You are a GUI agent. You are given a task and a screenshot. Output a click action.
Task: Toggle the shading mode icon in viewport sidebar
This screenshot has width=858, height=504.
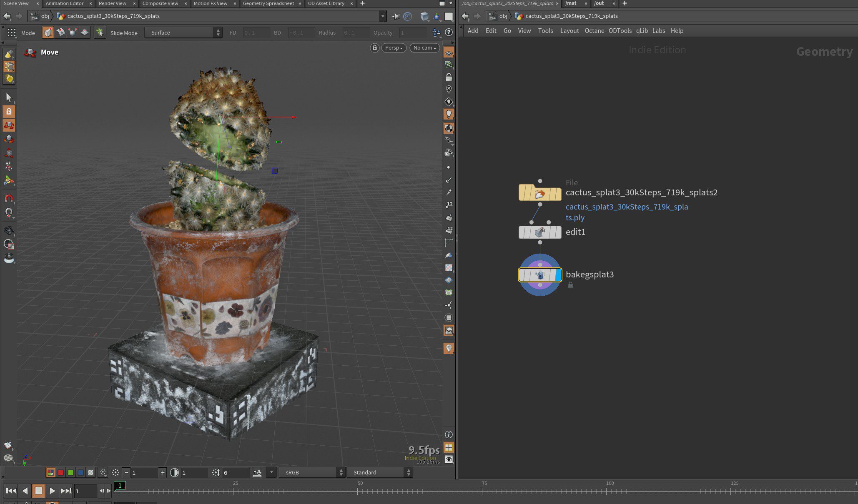[449, 128]
